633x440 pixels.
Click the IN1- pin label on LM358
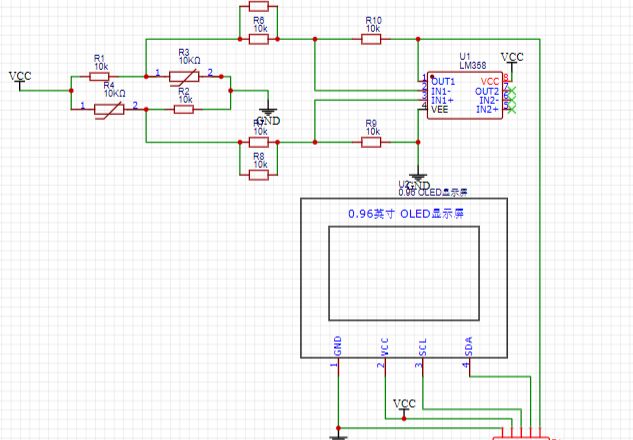441,91
